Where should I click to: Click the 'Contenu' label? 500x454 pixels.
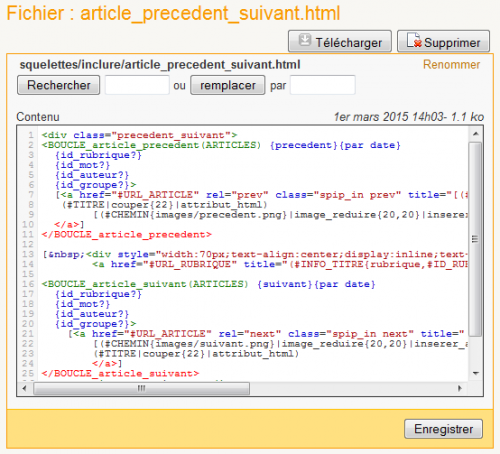[x=38, y=117]
